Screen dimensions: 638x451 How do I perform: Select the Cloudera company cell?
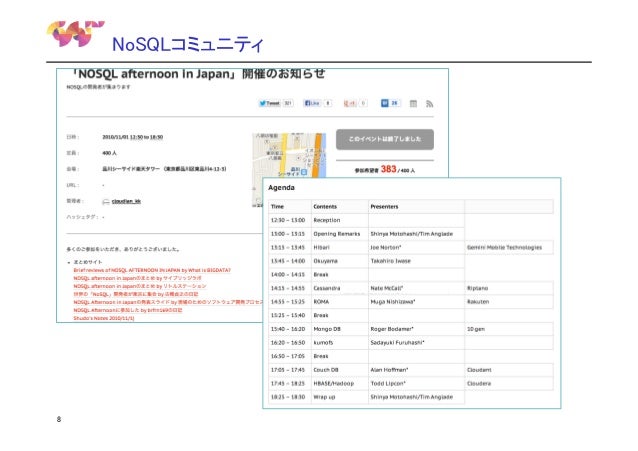point(509,383)
